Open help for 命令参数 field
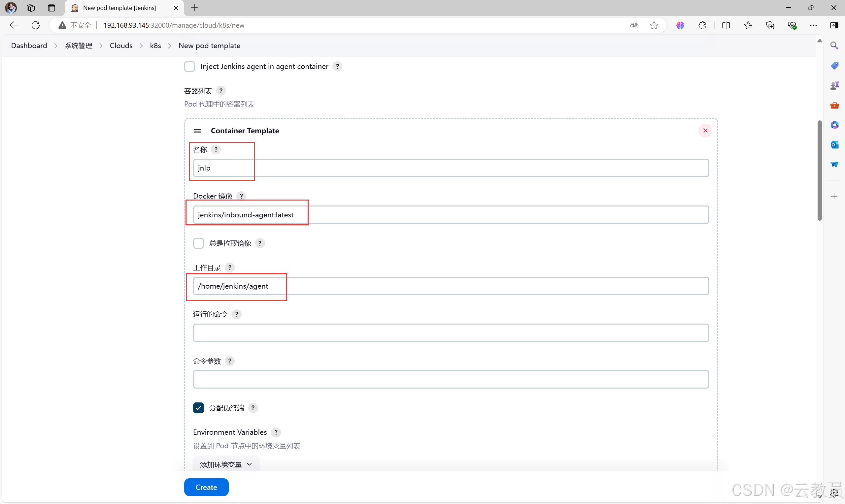The width and height of the screenshot is (845, 504). [230, 361]
